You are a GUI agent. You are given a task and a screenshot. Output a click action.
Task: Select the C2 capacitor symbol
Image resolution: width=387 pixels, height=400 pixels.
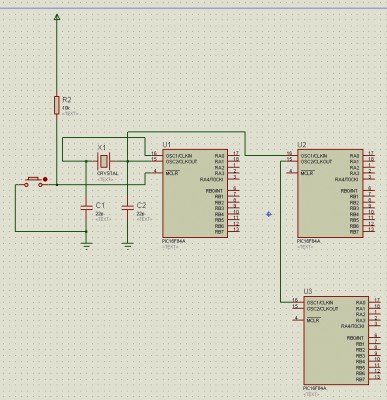[x=128, y=208]
